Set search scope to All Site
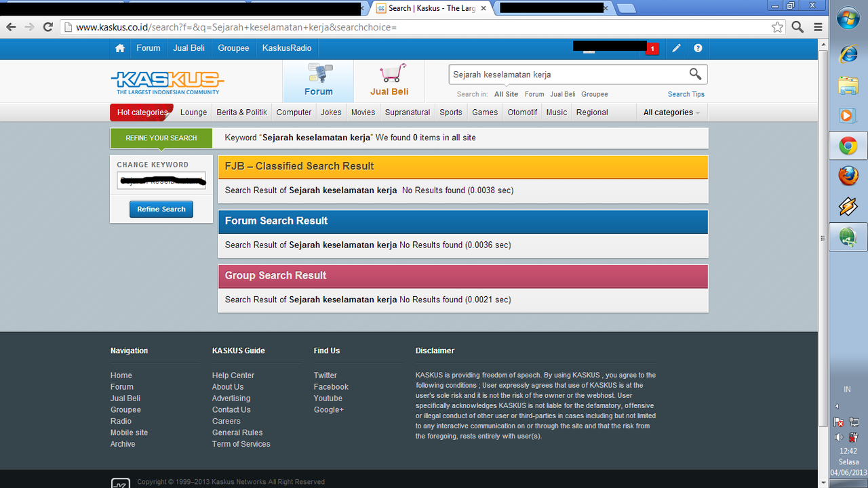Viewport: 868px width, 488px height. [506, 94]
